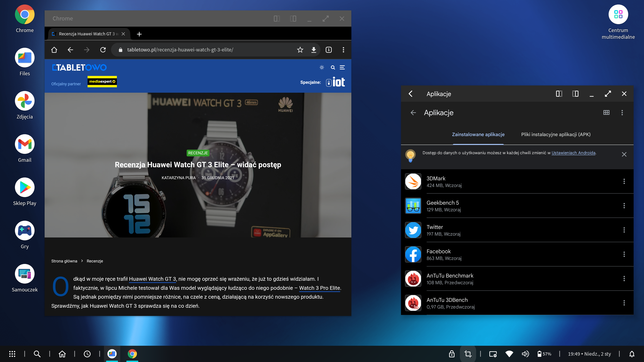Click the Chrome address bar URL
Image resolution: width=644 pixels, height=362 pixels.
click(180, 50)
